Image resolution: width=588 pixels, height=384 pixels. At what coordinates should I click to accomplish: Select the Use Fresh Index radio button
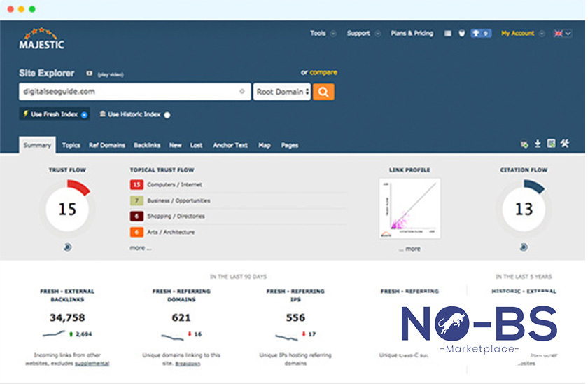click(x=84, y=115)
